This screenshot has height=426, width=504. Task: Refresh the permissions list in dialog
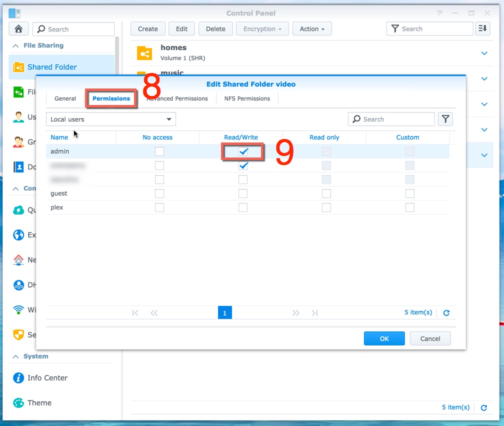point(446,313)
